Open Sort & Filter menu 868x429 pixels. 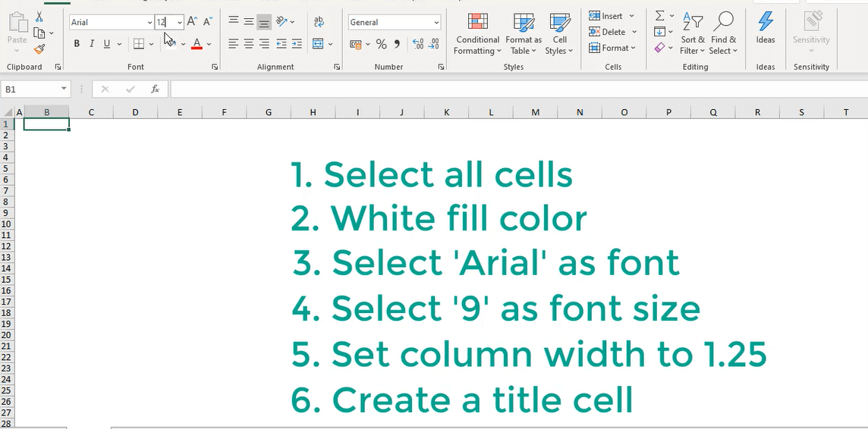coord(693,33)
